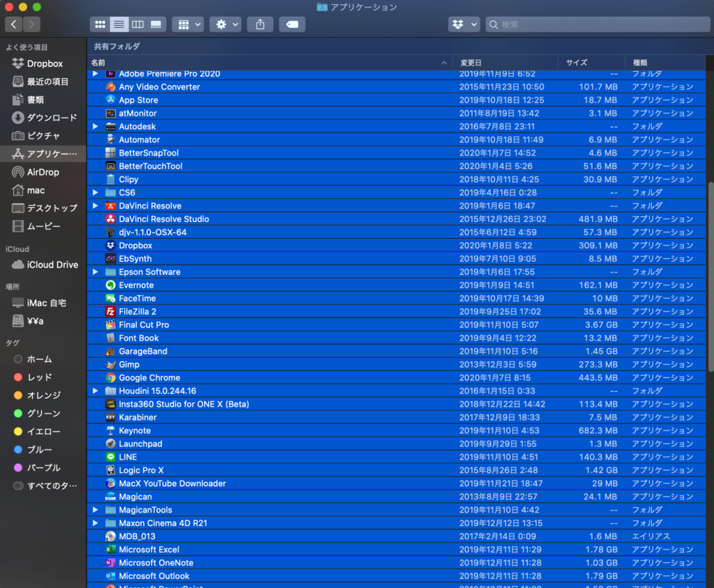The image size is (714, 588).
Task: Expand the CS6 folder
Action: click(95, 193)
